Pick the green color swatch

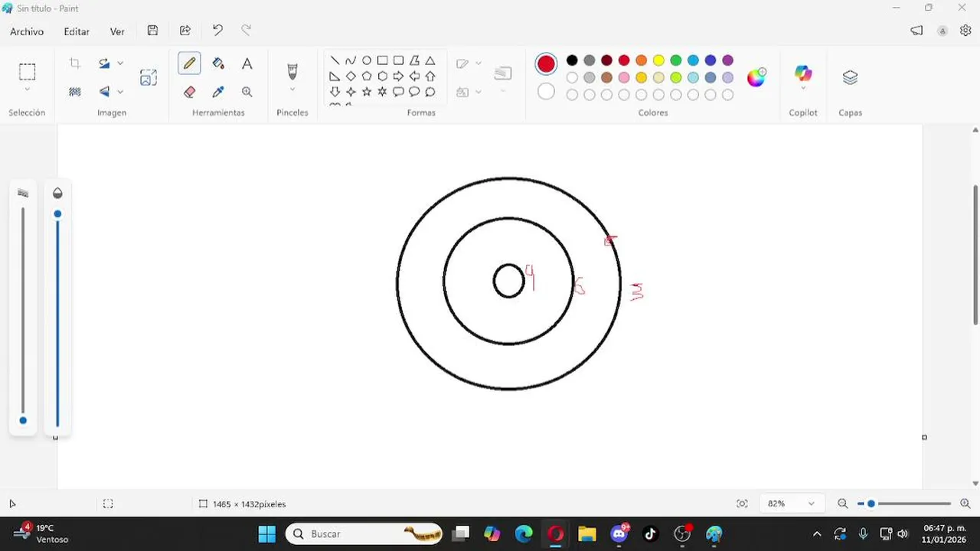[x=676, y=60]
